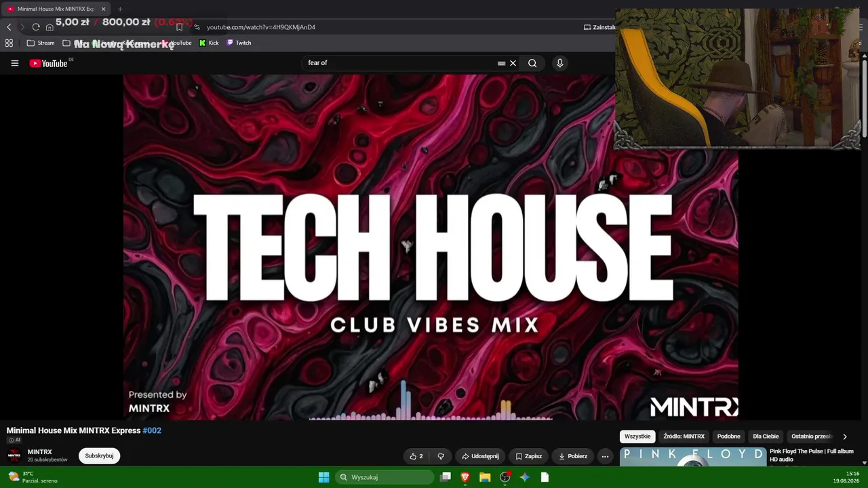Subscribe with the Subskrybuj button

[x=99, y=455]
